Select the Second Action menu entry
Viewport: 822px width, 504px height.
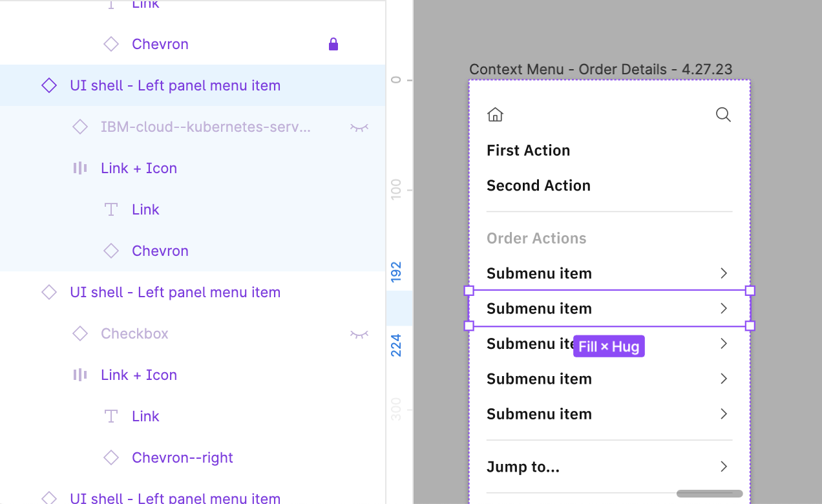(x=538, y=185)
